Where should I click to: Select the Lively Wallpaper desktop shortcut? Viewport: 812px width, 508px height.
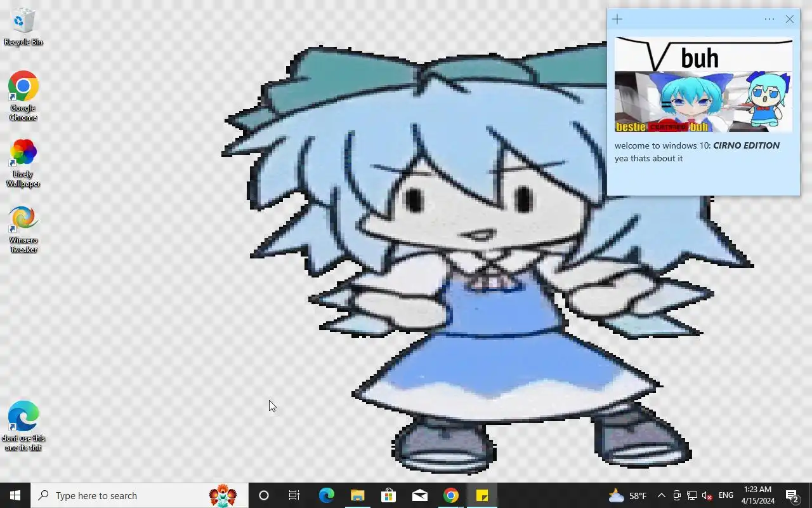point(23,163)
